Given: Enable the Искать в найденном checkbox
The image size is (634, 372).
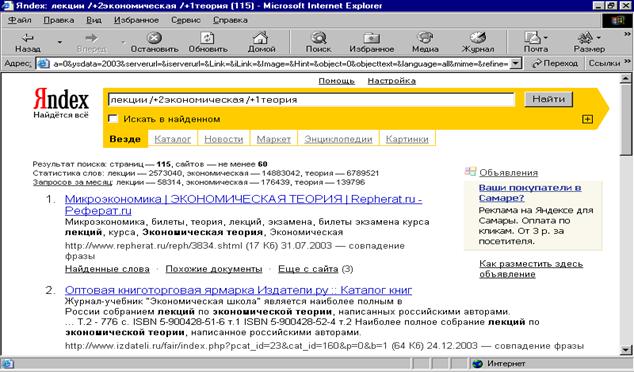Looking at the screenshot, I should (113, 119).
